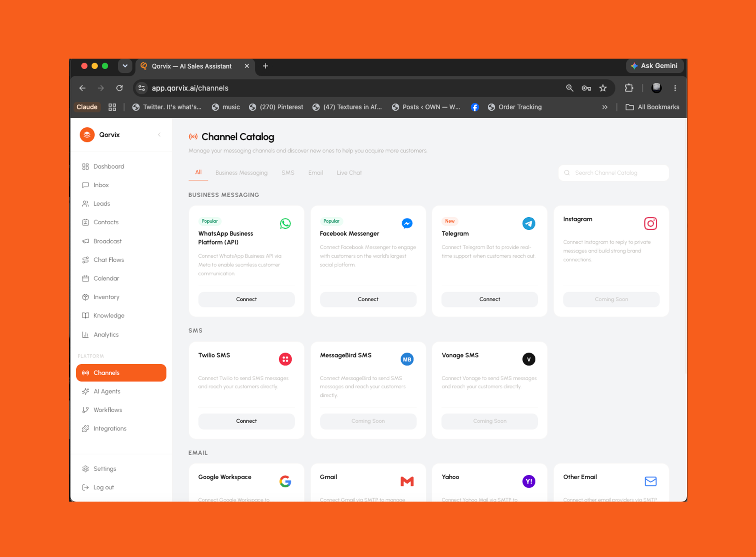Click the site info icon beside the URL

[x=142, y=88]
